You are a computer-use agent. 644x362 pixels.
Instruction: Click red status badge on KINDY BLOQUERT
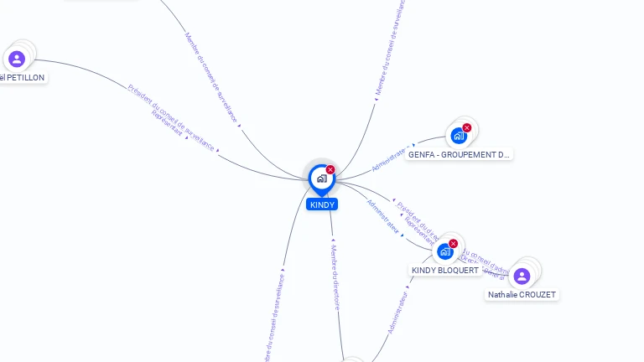[x=454, y=244]
